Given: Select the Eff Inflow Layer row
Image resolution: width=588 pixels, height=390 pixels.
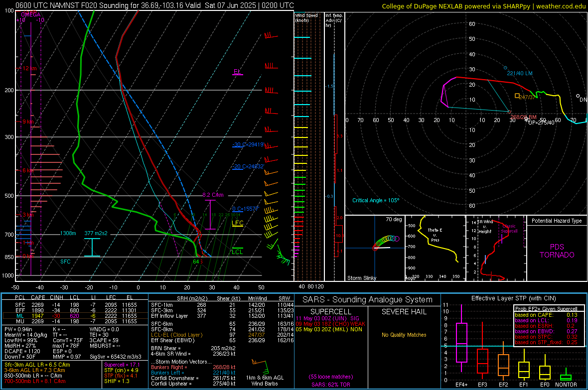Looking at the screenshot, I should click(222, 316).
